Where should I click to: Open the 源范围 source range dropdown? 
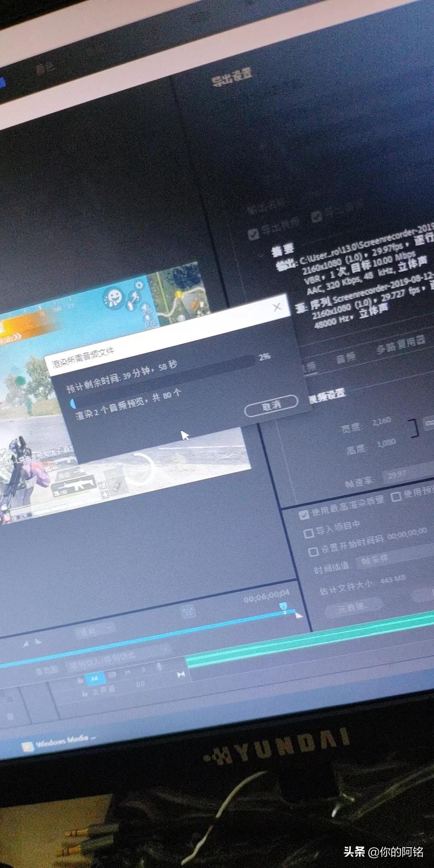click(x=118, y=658)
